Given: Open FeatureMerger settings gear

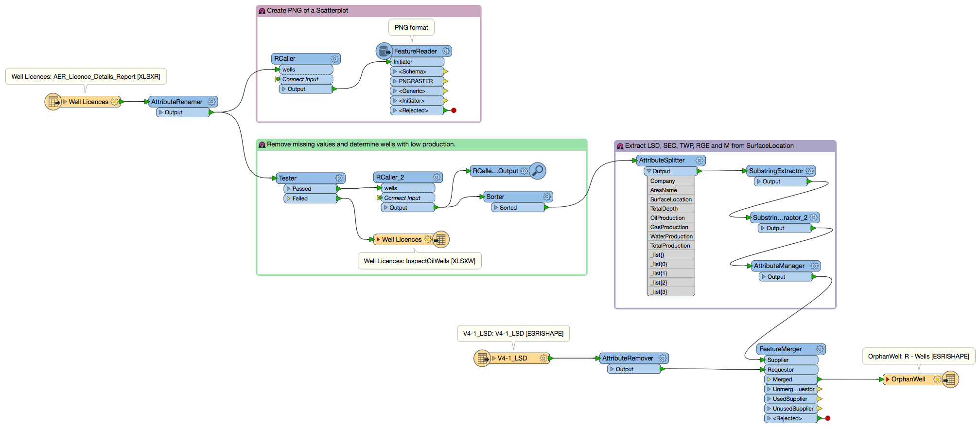Looking at the screenshot, I should point(820,349).
